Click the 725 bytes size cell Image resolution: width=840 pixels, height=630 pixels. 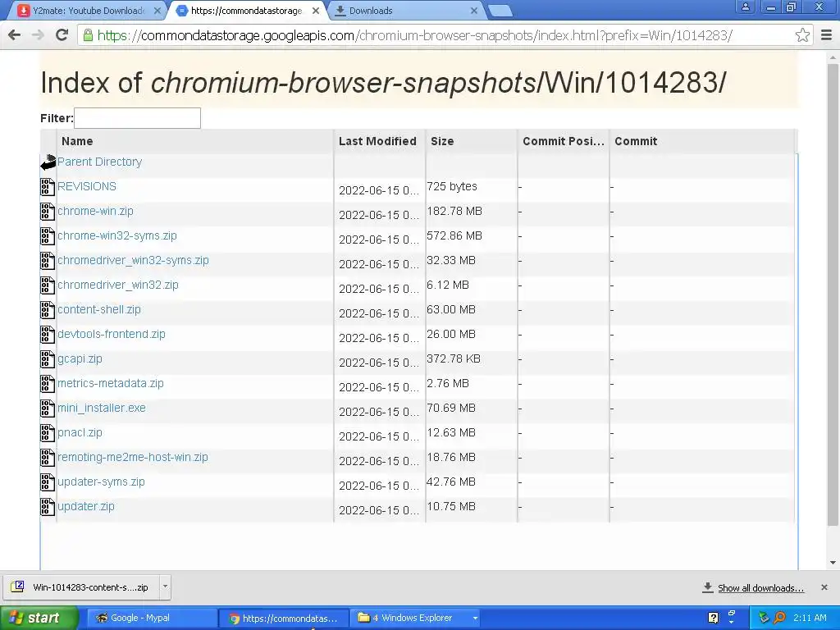[452, 186]
